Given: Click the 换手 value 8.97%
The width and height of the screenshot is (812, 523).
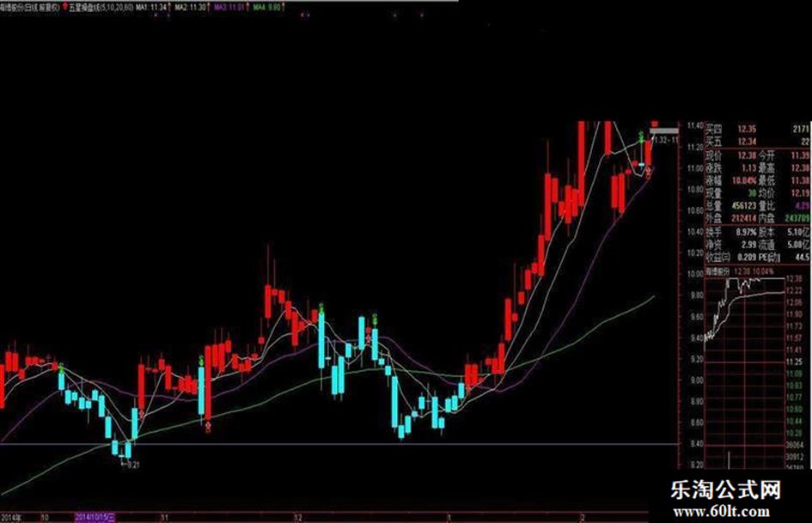Looking at the screenshot, I should pos(746,232).
